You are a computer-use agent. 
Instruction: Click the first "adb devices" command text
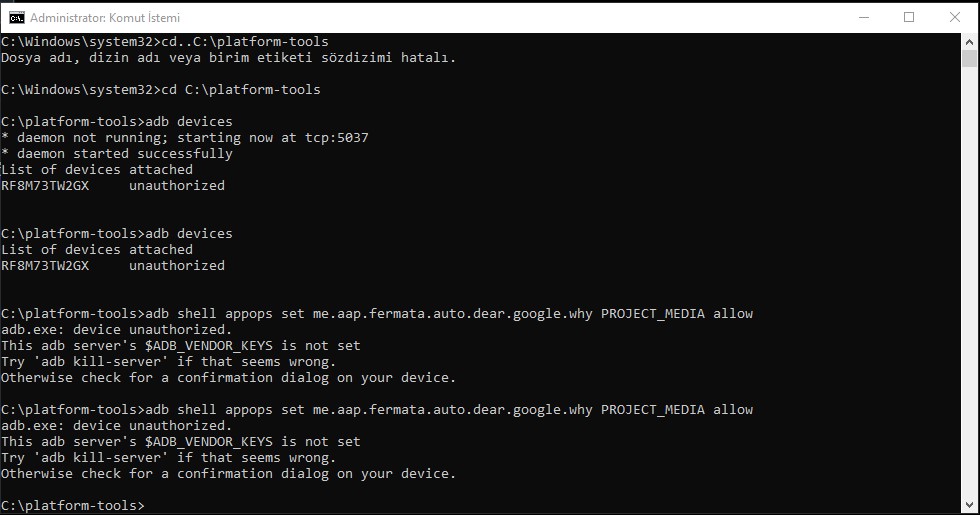click(x=189, y=121)
